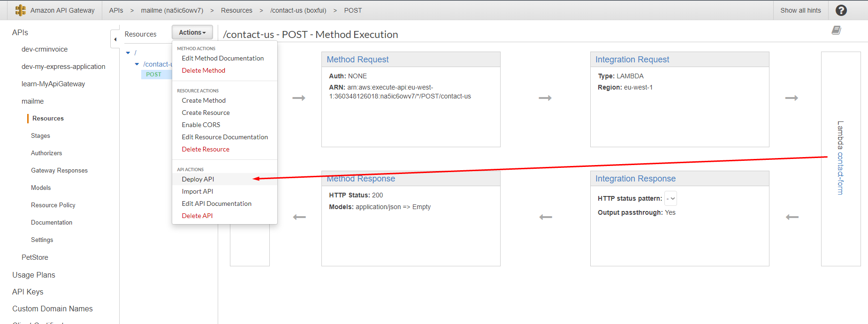Select the POST method in the resource tree

click(x=153, y=75)
